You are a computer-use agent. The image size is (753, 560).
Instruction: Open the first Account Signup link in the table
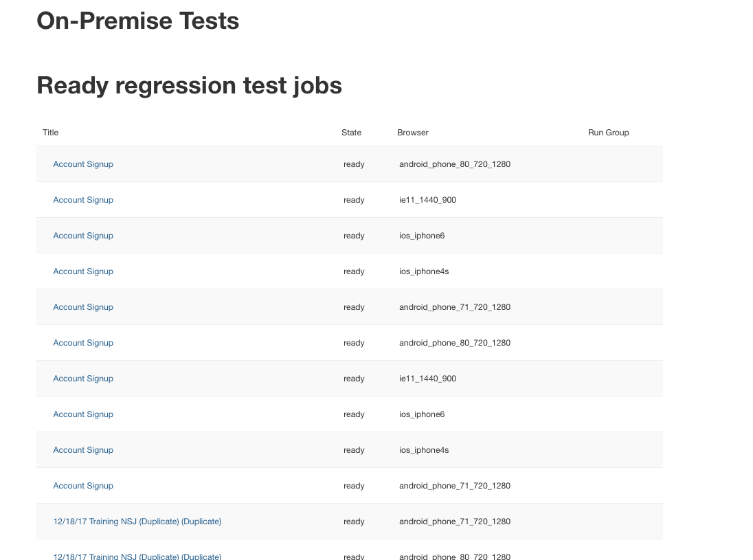click(x=83, y=164)
